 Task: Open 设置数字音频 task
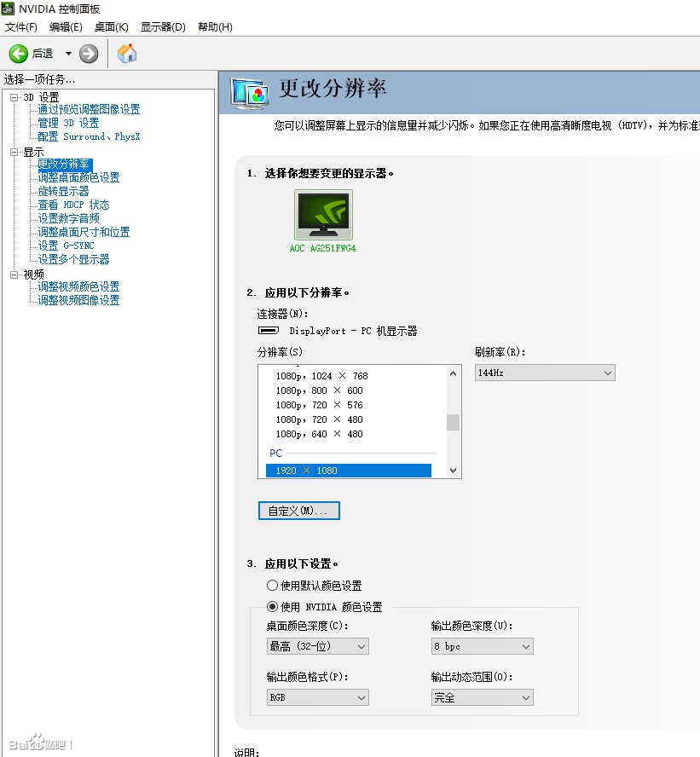tap(68, 218)
